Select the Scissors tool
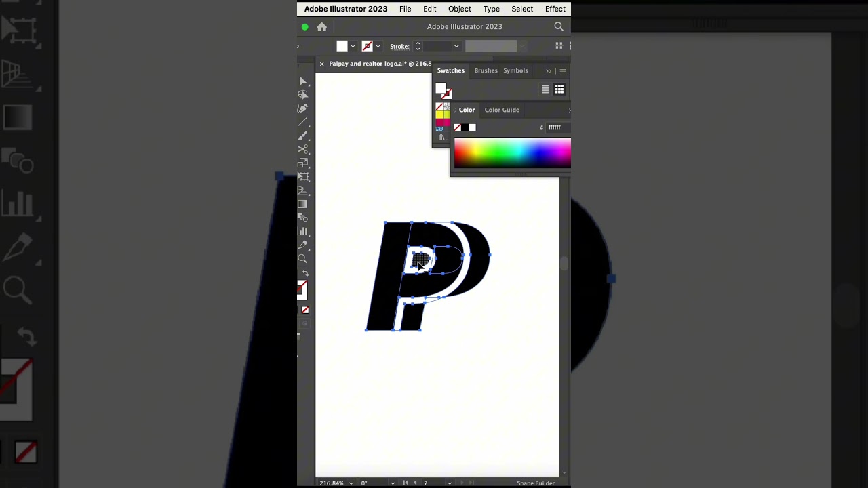Viewport: 868px width, 488px height. pos(303,149)
